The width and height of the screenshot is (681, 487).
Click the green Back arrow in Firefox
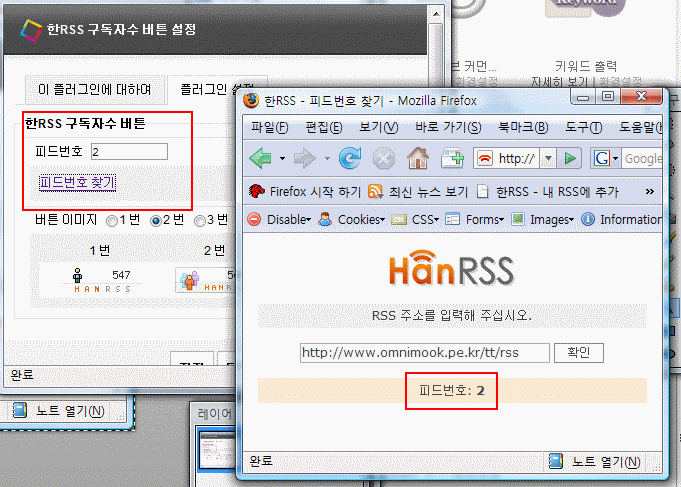(x=261, y=159)
